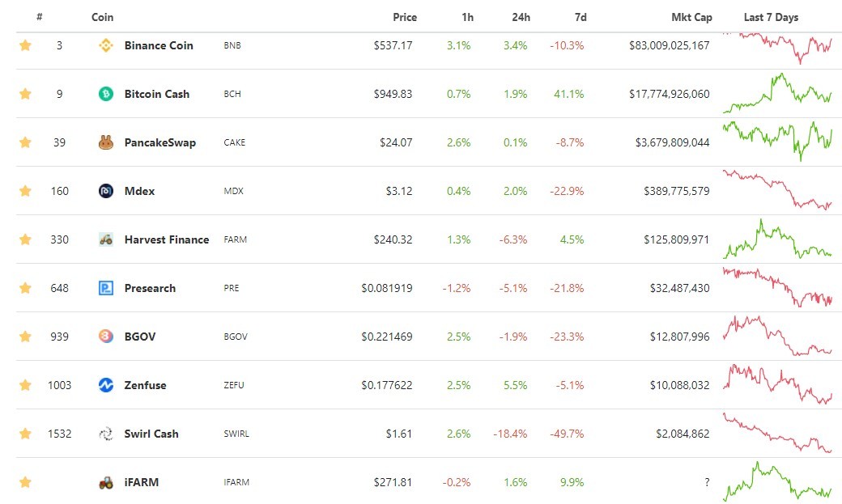Click the Binance Coin logo icon
Image resolution: width=842 pixels, height=504 pixels.
click(x=106, y=45)
